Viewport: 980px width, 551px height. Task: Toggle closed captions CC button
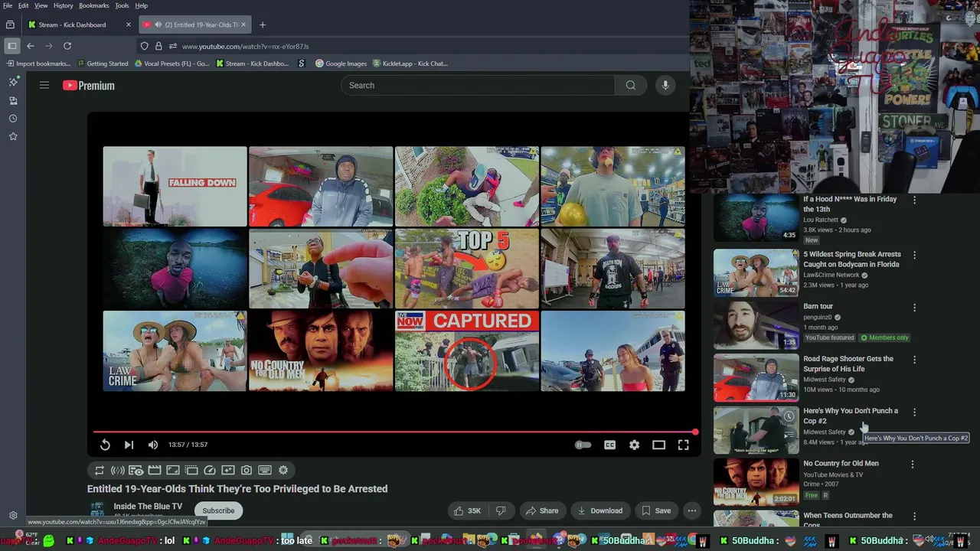coord(609,445)
